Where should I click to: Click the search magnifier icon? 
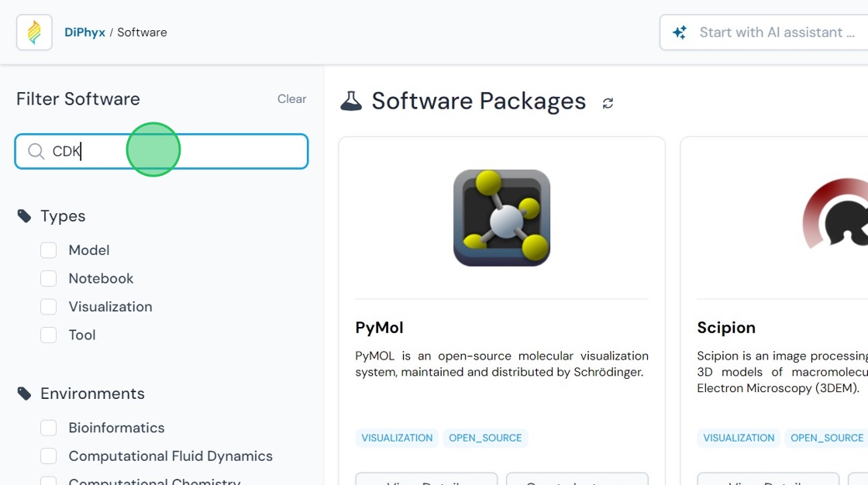36,151
